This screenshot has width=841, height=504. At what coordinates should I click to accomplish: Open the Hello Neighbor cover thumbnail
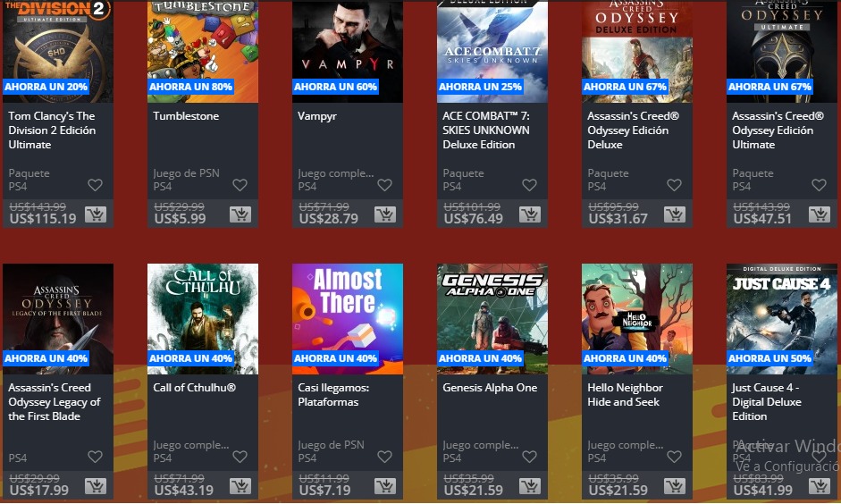pos(637,319)
